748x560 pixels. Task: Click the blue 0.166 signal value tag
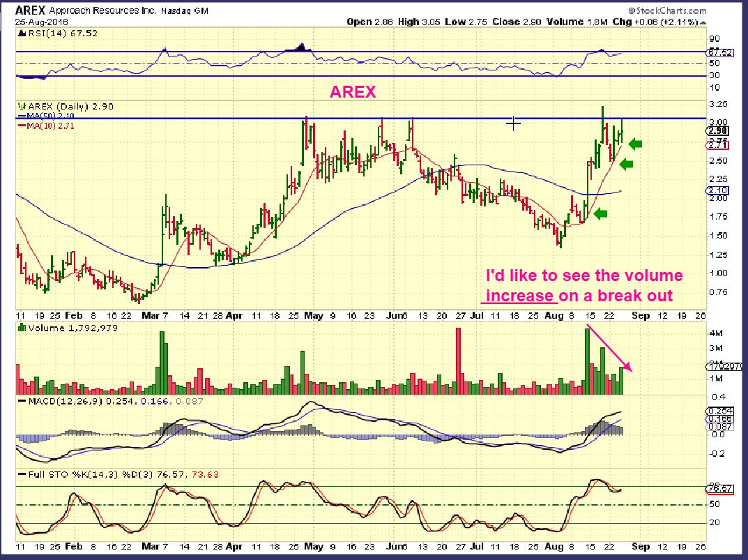click(x=720, y=419)
